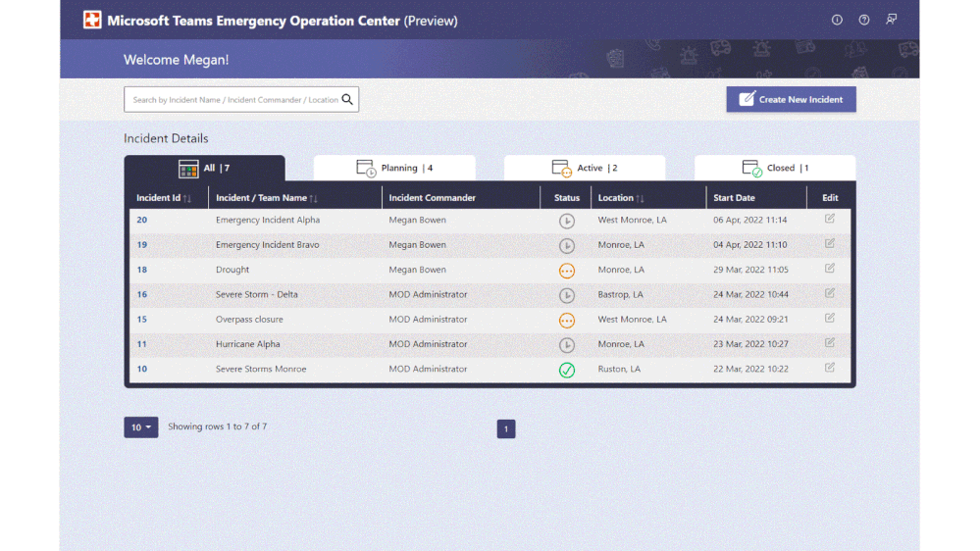Click 'Overpass closure' name cell

(249, 320)
